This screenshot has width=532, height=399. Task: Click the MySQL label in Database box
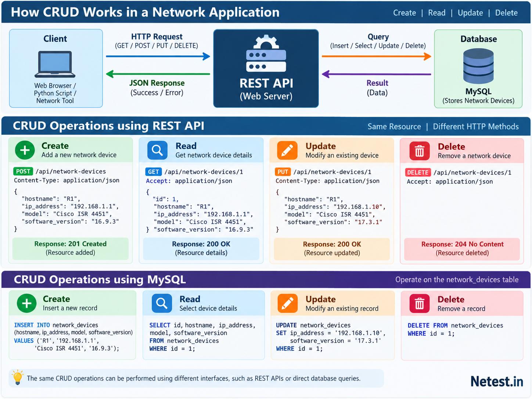pyautogui.click(x=478, y=91)
